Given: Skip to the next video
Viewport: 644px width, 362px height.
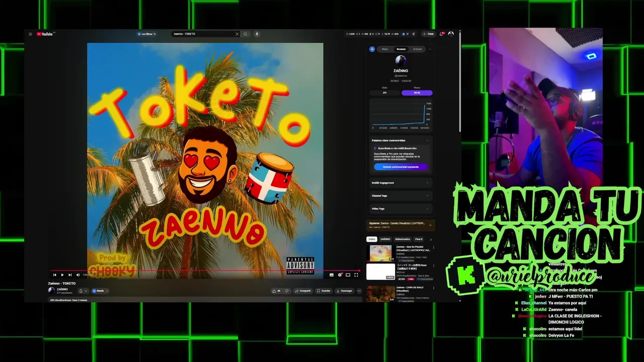Looking at the screenshot, I should 69,275.
